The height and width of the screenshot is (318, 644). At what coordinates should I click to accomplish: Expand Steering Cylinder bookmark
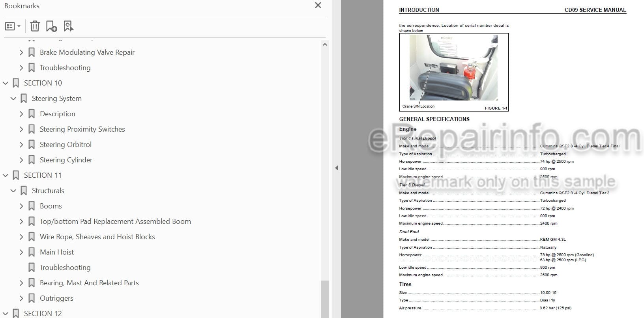21,160
